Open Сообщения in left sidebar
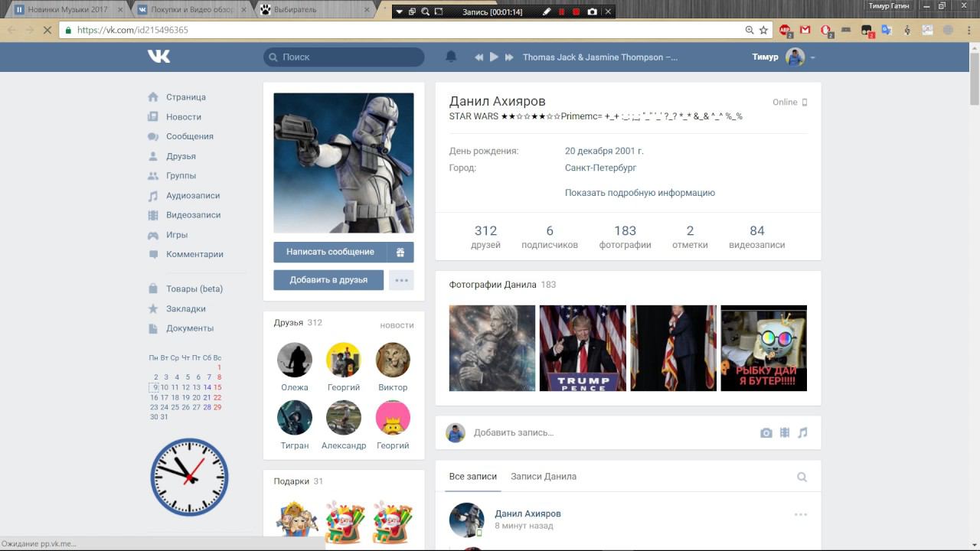This screenshot has width=980, height=551. (190, 136)
